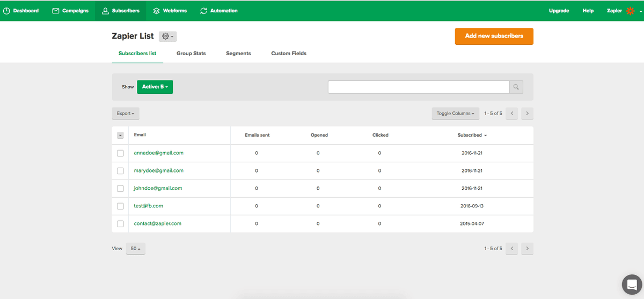This screenshot has height=299, width=644.
Task: Check the annadoe@gmail.com row checkbox
Action: 120,153
